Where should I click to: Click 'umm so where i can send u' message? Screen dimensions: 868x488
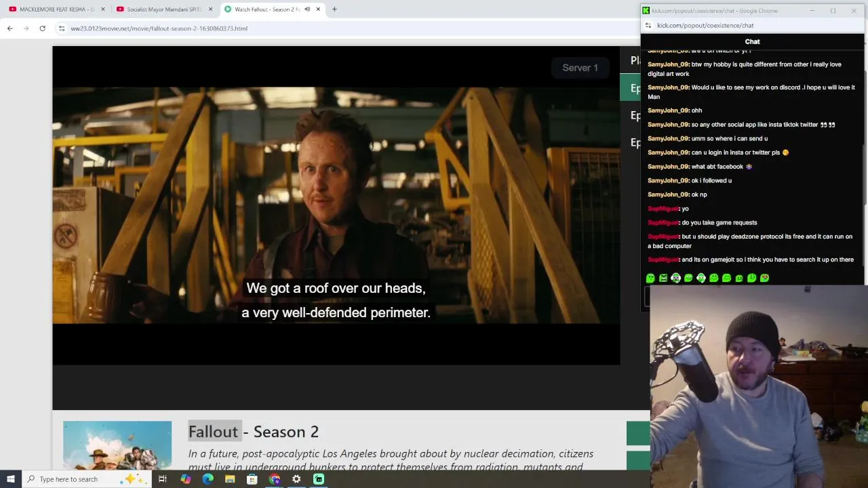708,138
